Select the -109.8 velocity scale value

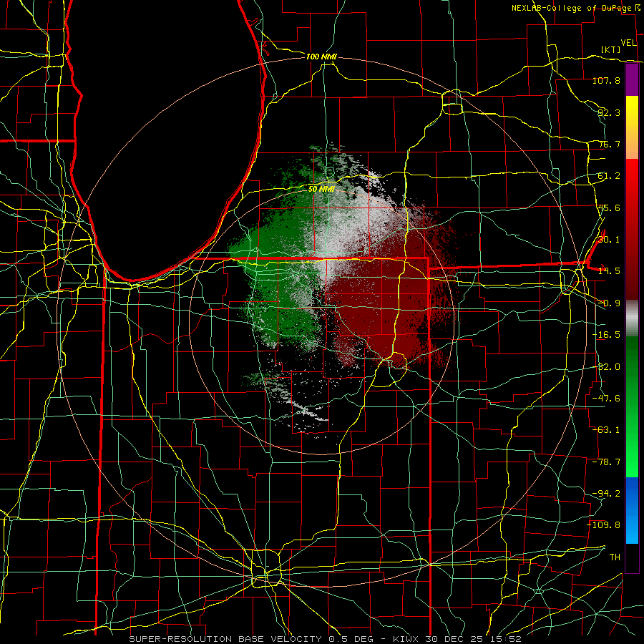point(604,525)
